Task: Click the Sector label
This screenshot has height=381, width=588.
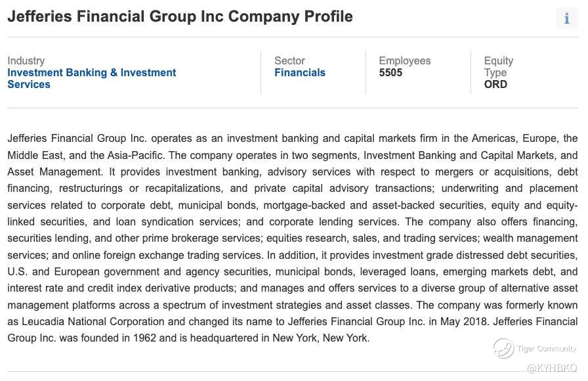Action: coord(289,60)
